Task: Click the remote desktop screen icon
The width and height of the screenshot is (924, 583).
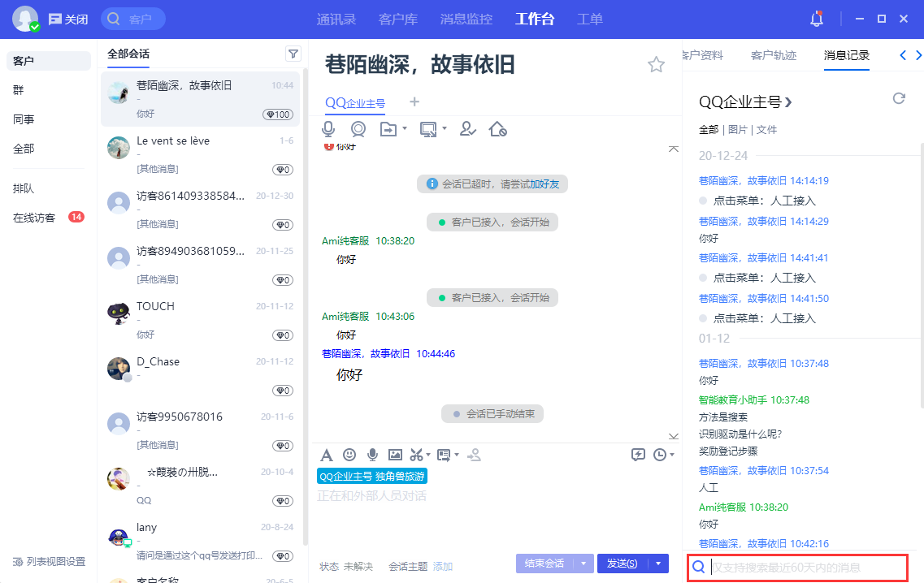Action: tap(428, 129)
